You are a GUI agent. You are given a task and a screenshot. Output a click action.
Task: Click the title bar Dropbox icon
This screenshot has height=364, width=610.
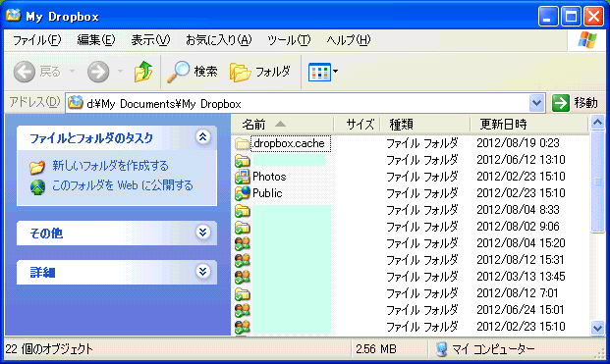tap(13, 16)
